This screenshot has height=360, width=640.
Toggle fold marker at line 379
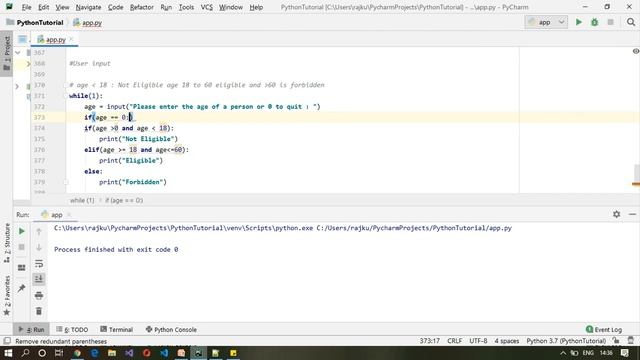pyautogui.click(x=66, y=182)
